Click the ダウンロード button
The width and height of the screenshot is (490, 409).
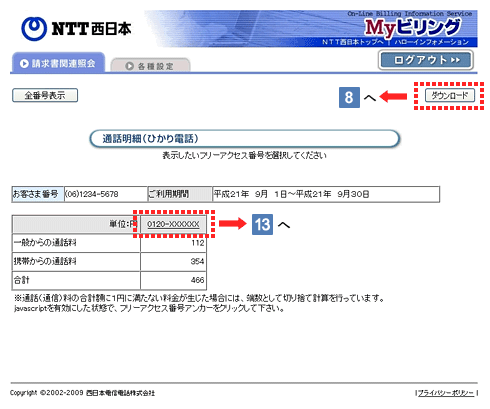click(450, 96)
